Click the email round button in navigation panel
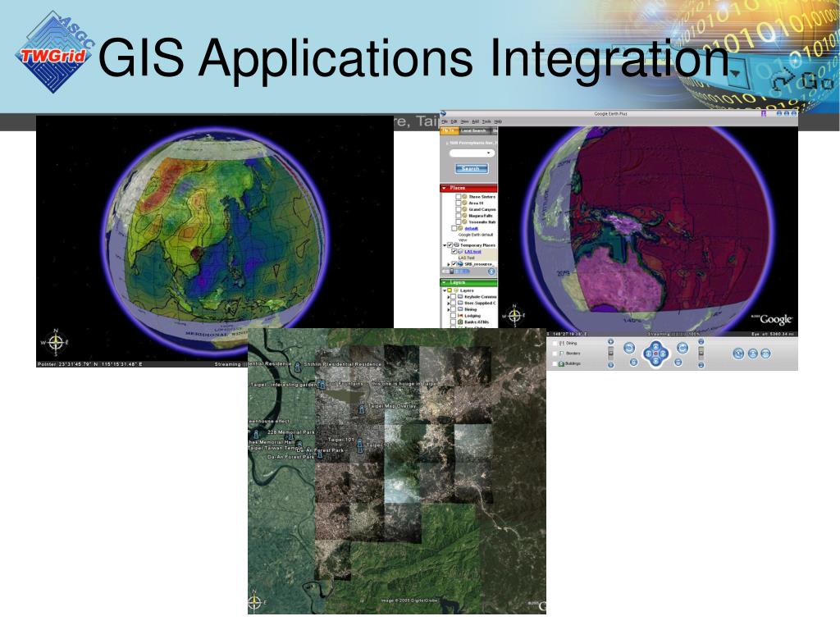This screenshot has width=840, height=630. (x=765, y=354)
